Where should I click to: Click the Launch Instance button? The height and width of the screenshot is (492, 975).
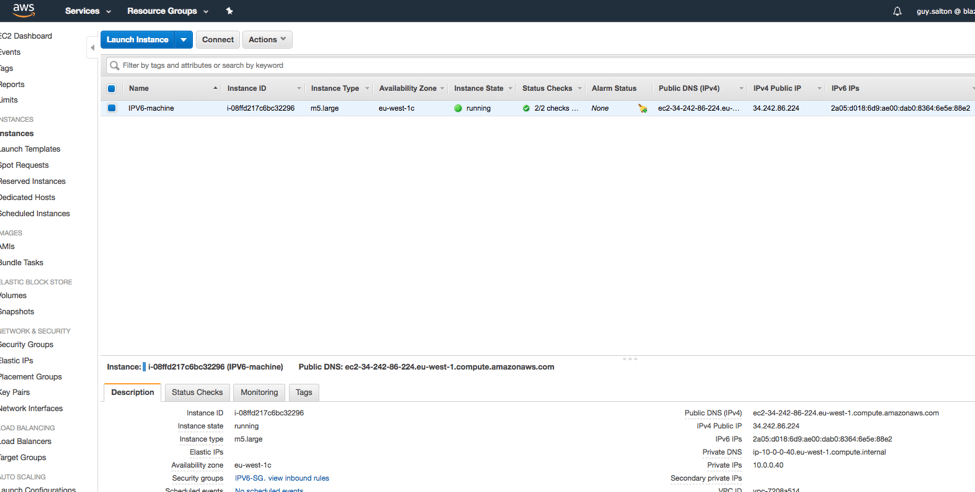click(137, 39)
